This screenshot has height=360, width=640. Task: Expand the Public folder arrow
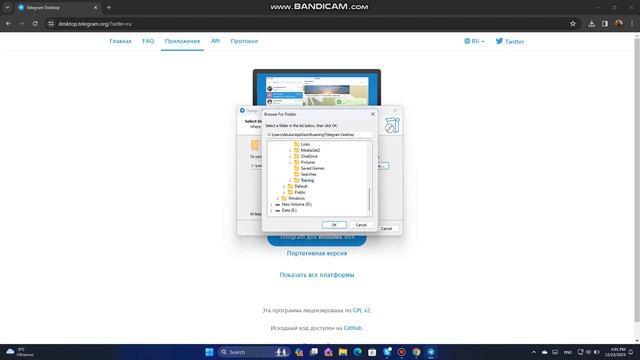[x=284, y=192]
